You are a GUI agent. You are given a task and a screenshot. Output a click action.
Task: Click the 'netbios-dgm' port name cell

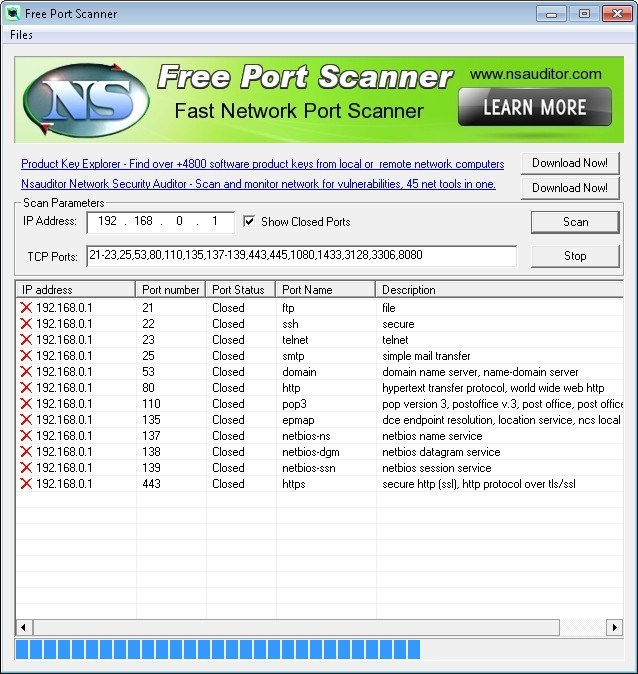[x=310, y=452]
